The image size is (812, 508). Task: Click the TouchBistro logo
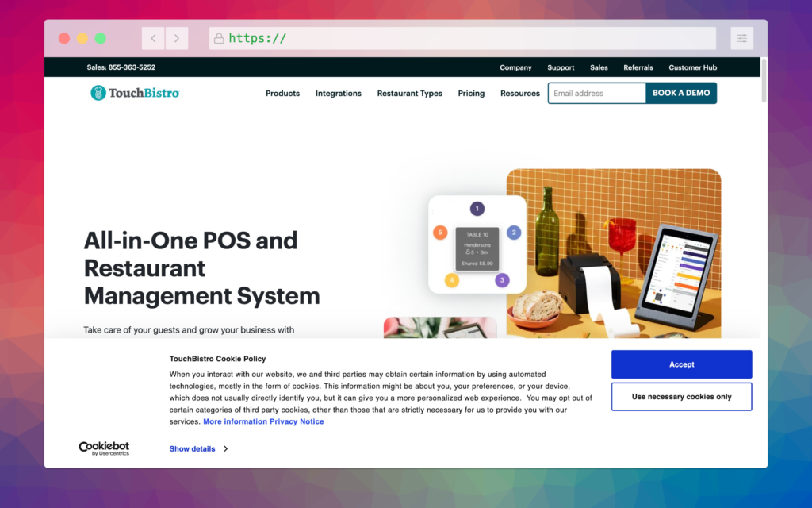133,93
